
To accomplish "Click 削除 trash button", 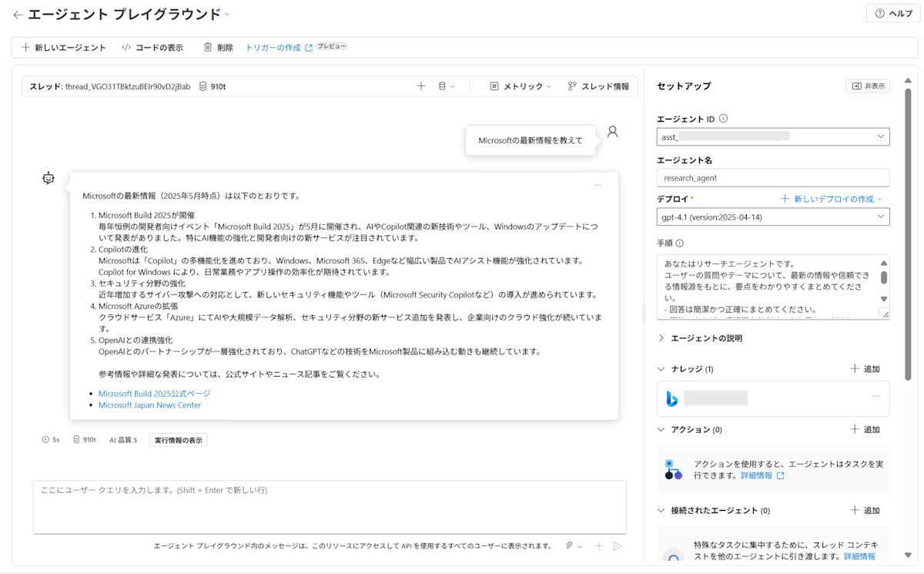I will point(218,48).
